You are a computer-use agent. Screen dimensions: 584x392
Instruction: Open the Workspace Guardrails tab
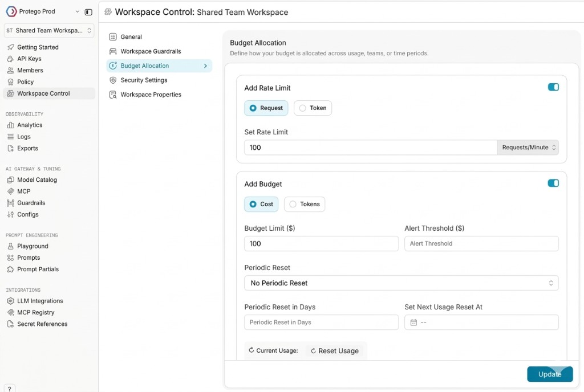pyautogui.click(x=159, y=51)
